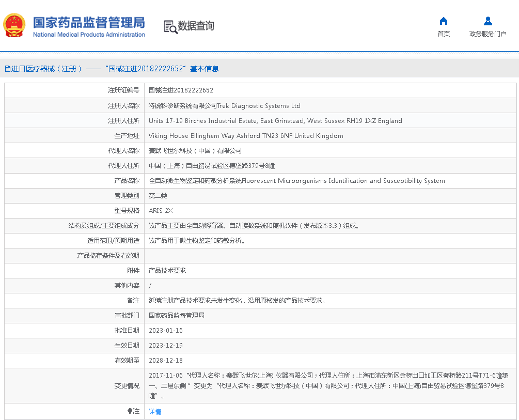Screen dimensions: 519x420
Task: Click the 注册证编号 row label
Action: coord(123,90)
